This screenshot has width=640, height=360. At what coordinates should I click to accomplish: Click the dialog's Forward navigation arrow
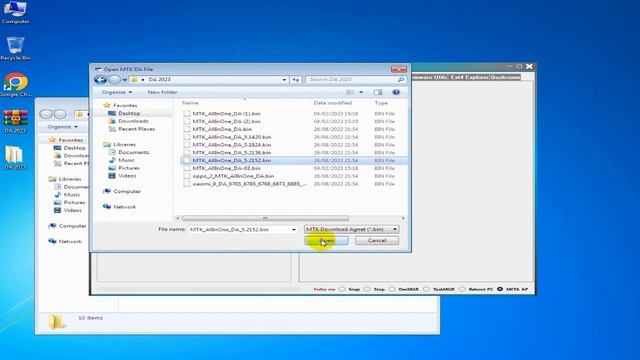(115, 80)
